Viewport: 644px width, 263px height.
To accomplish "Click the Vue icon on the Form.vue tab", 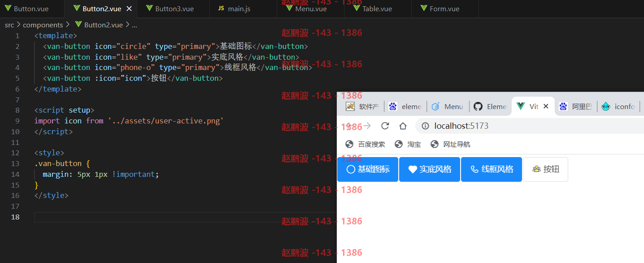I will point(423,8).
